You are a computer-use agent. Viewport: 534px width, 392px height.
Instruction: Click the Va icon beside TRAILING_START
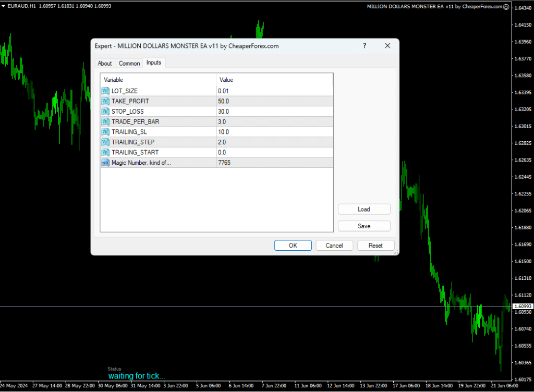point(105,152)
